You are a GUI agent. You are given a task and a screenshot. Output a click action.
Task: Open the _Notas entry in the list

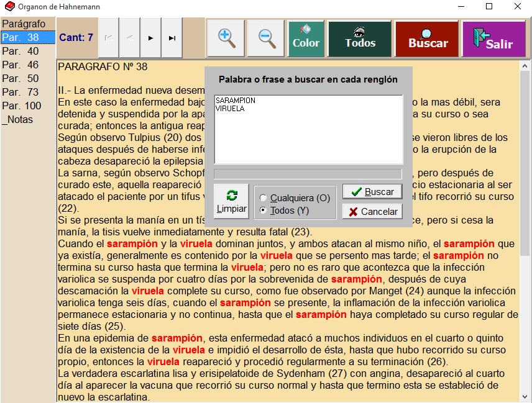click(x=28, y=119)
